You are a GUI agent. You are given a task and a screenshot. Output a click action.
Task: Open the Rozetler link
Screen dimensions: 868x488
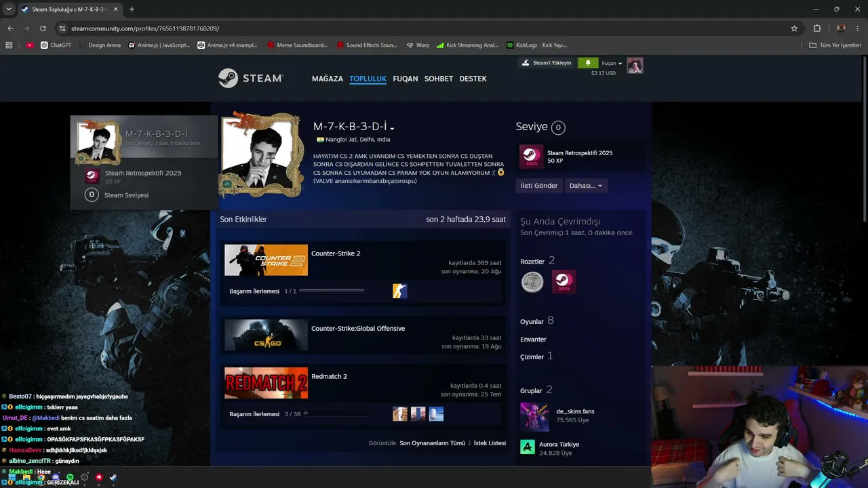point(538,261)
